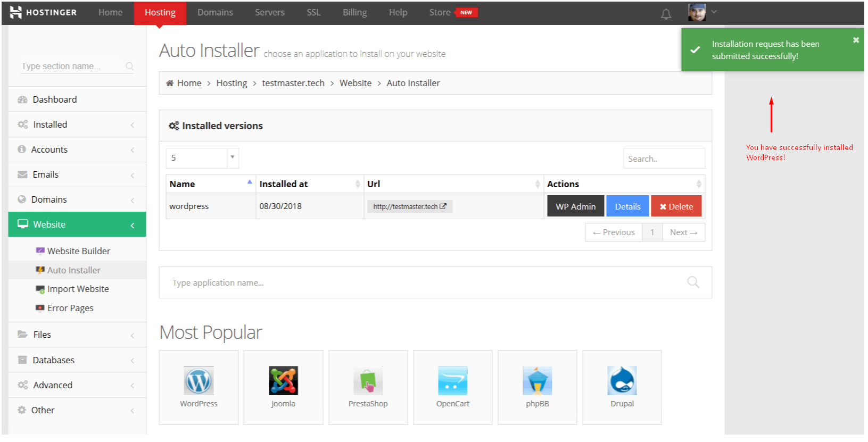The width and height of the screenshot is (868, 442).
Task: Open the Hosting top menu
Action: [x=160, y=12]
